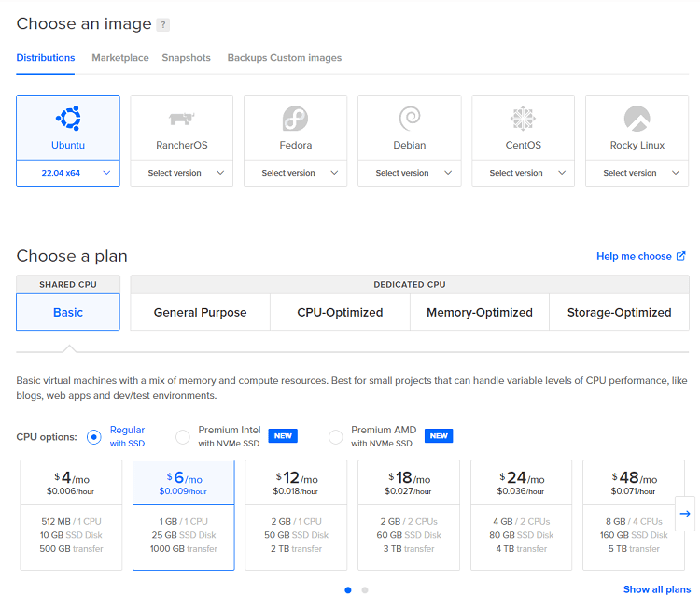Viewport: 700px width, 609px height.
Task: Click the help question mark icon
Action: 163,25
